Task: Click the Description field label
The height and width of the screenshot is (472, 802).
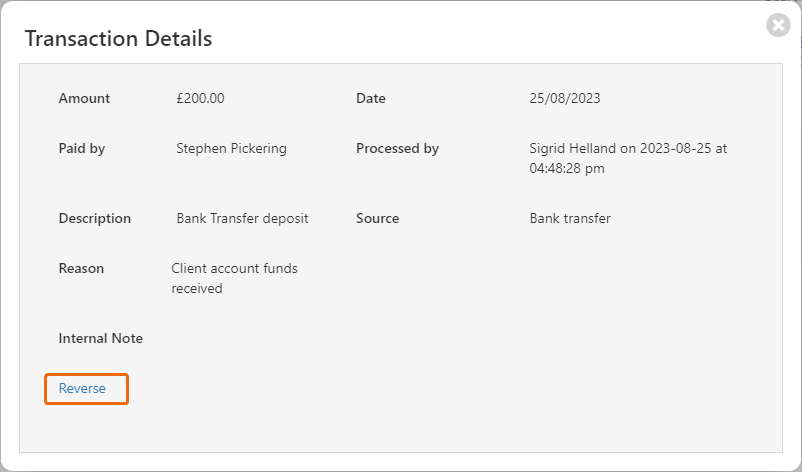Action: pyautogui.click(x=95, y=219)
